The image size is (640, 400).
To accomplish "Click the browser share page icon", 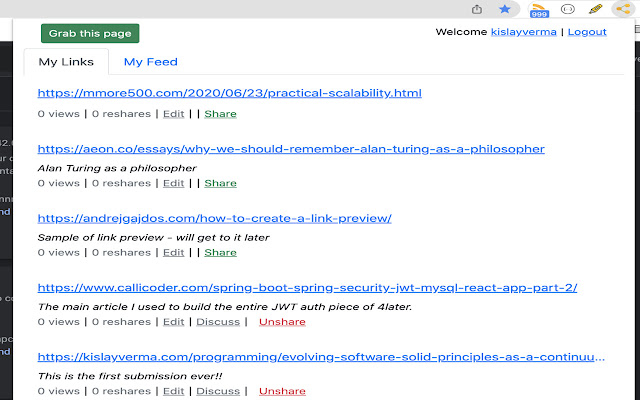I will pos(477,9).
